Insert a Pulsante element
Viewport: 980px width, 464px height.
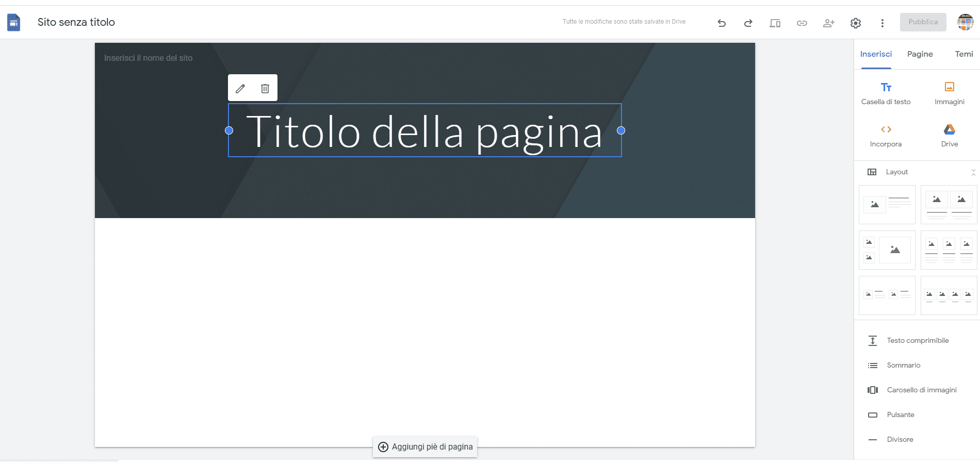(900, 414)
